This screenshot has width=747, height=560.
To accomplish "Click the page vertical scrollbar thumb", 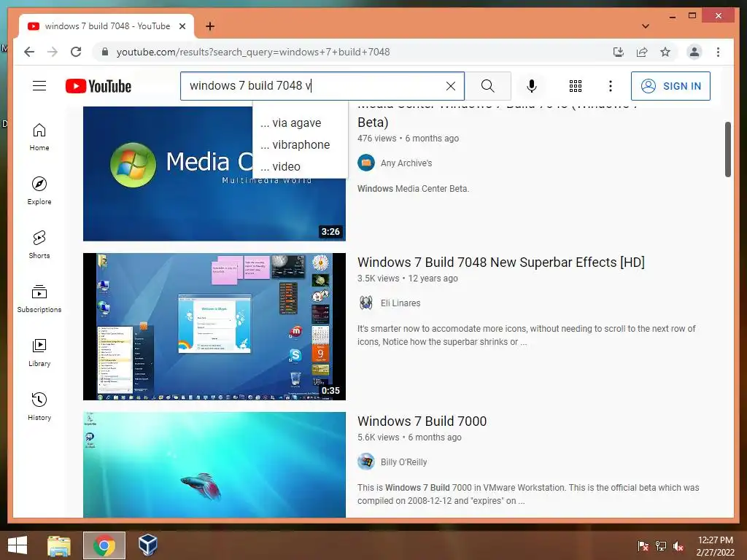I will 727,149.
